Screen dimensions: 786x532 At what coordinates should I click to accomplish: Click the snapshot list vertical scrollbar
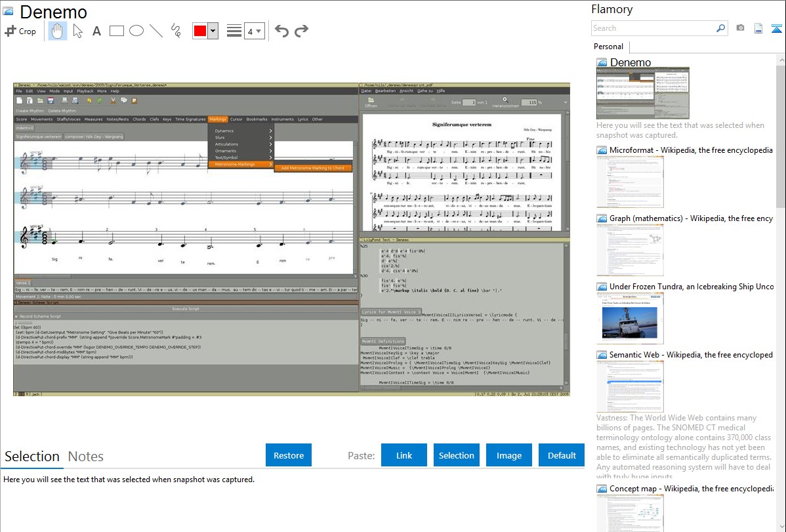(781, 135)
